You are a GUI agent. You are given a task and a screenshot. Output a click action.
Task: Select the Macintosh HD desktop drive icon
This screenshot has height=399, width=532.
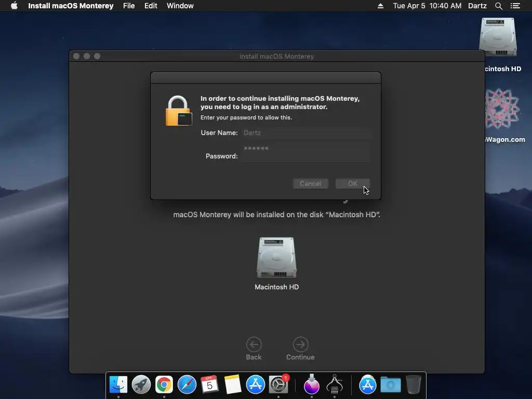[x=498, y=37]
